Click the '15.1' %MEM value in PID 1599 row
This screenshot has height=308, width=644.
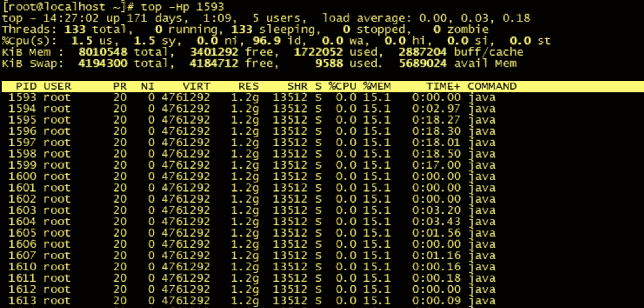click(377, 165)
